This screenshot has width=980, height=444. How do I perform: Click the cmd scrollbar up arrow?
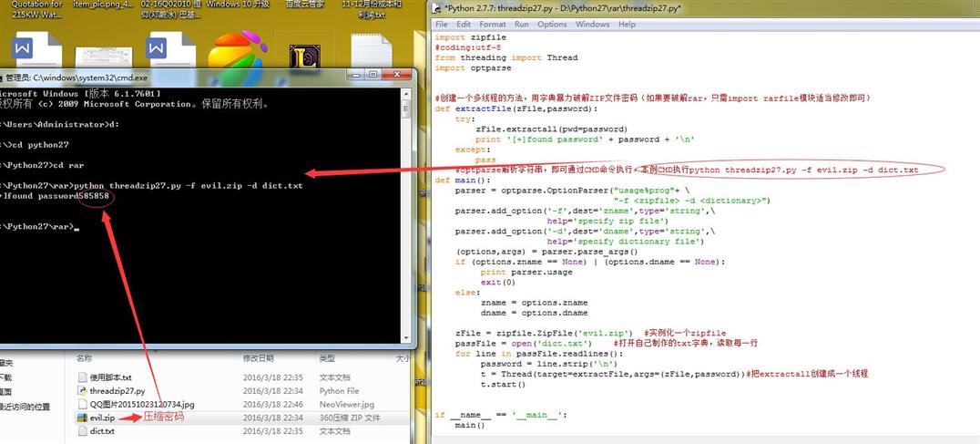click(405, 93)
